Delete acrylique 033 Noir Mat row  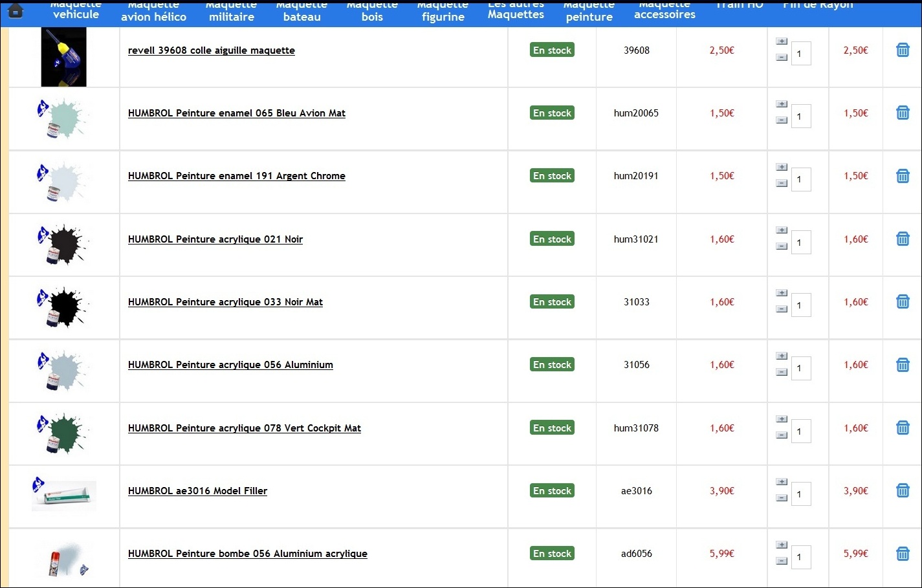(903, 301)
